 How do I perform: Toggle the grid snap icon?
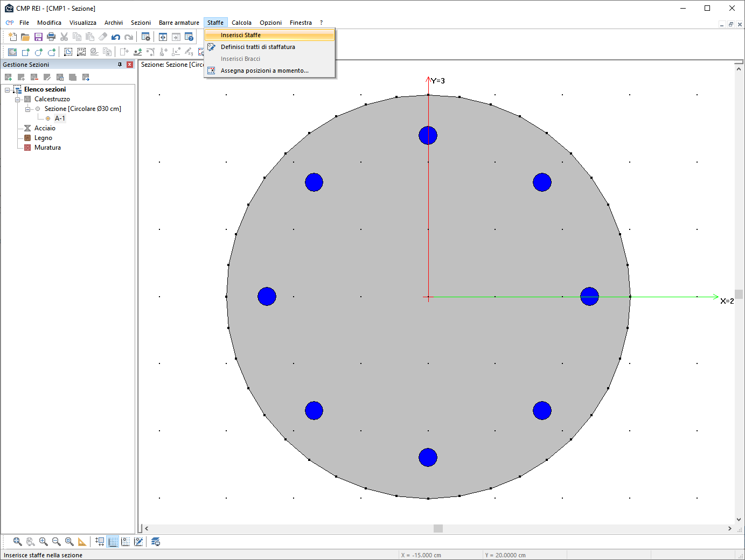coord(126,542)
